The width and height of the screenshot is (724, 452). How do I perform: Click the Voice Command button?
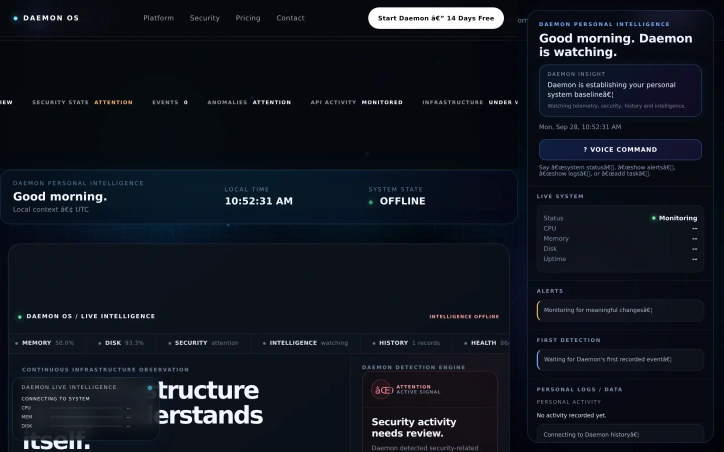pyautogui.click(x=620, y=150)
